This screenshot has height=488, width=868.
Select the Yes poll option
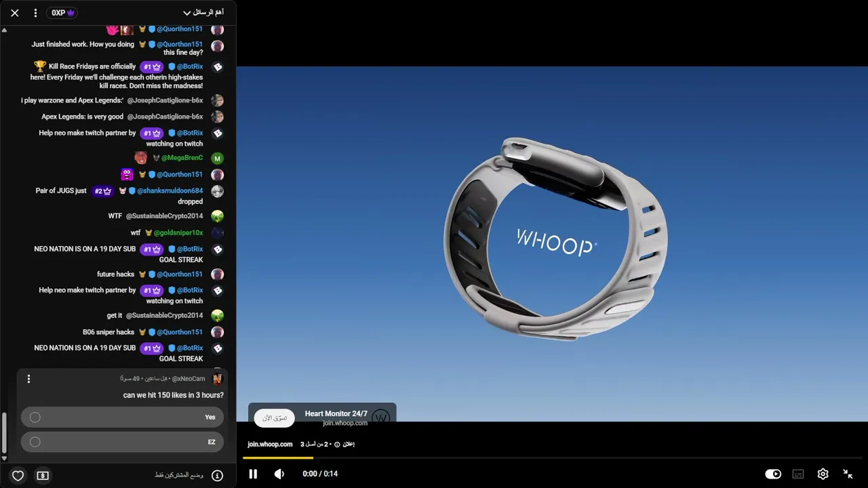pyautogui.click(x=122, y=418)
